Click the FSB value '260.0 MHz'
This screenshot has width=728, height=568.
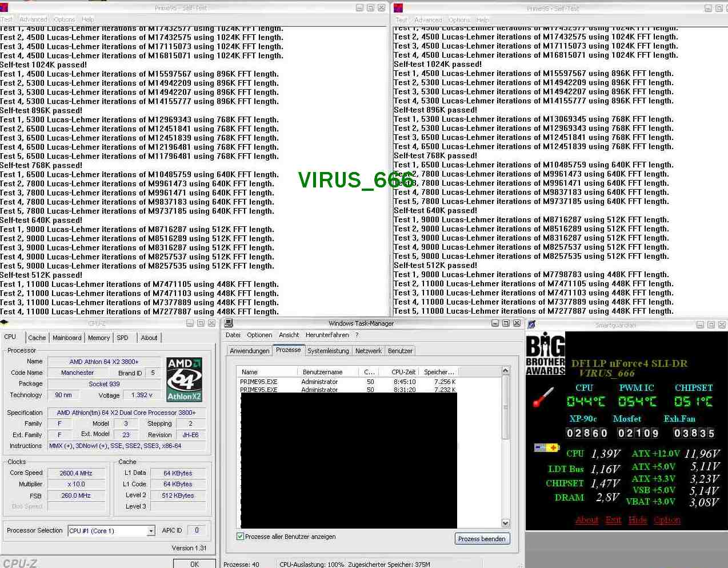click(76, 495)
